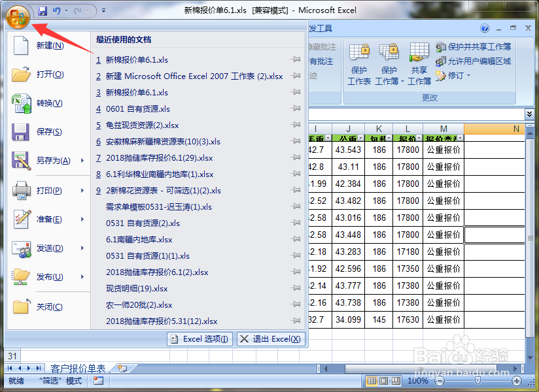Screen dimensions: 539x392
Task: Click the round Office button
Action: click(18, 16)
